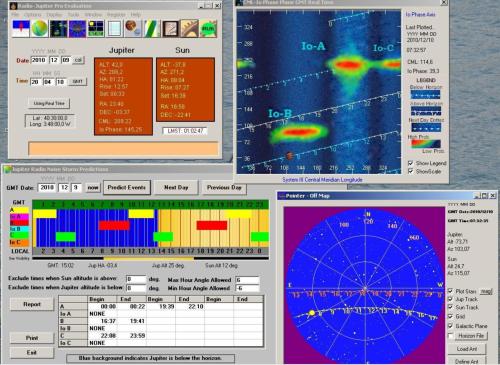Click the High Prob color gradient swatch
Image resolution: width=500 pixels, height=365 pixels.
(426, 143)
